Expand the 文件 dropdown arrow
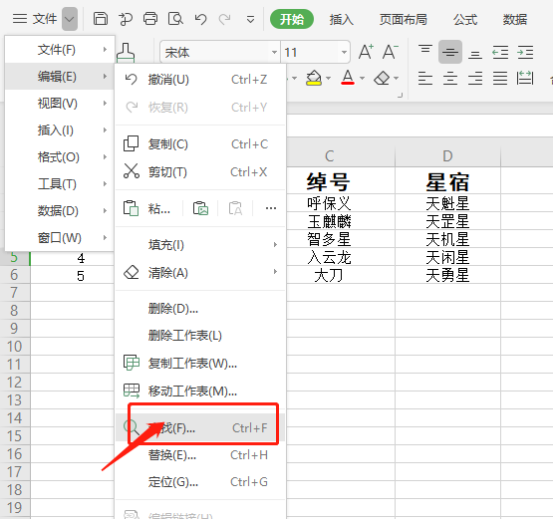Viewport: 554px width, 520px height. [70, 19]
